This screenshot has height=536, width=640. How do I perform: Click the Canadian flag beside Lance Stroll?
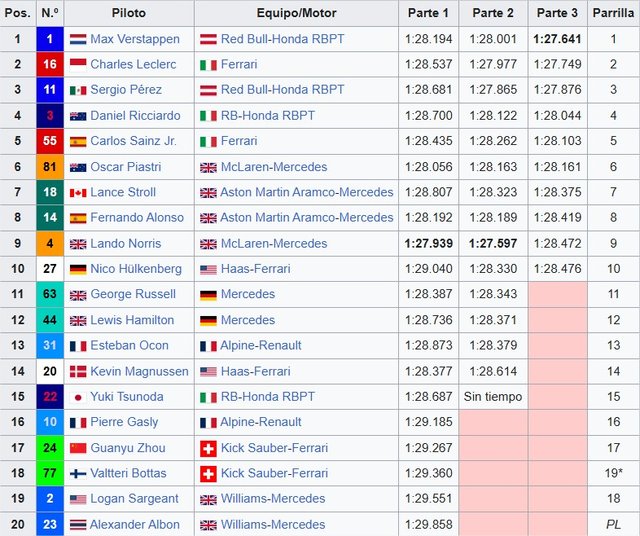[x=78, y=193]
